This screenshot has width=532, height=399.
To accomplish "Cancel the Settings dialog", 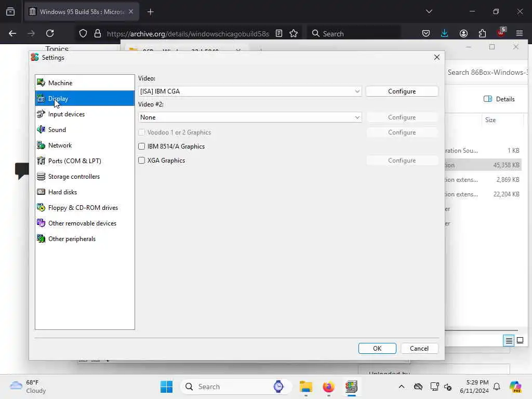I will pos(419,349).
